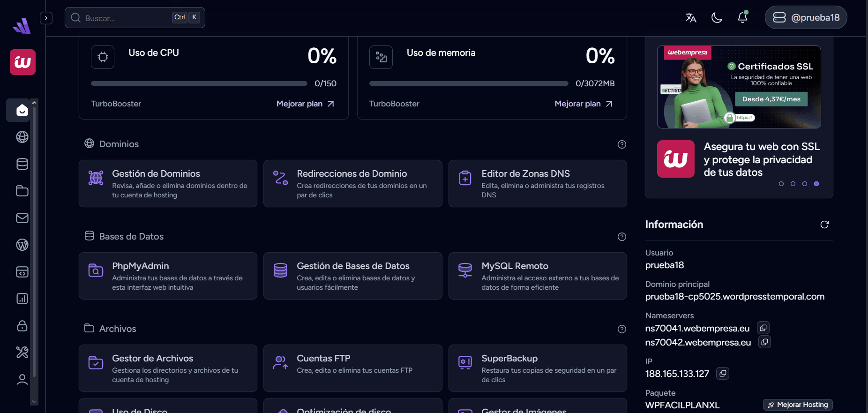868x413 pixels.
Task: Open the @prueba18 account menu
Action: 806,18
